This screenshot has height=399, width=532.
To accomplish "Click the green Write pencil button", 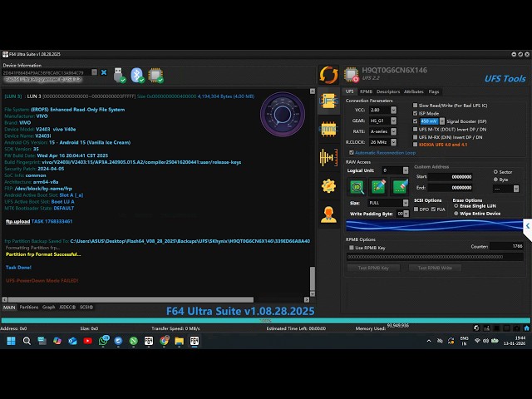I will pyautogui.click(x=378, y=187).
